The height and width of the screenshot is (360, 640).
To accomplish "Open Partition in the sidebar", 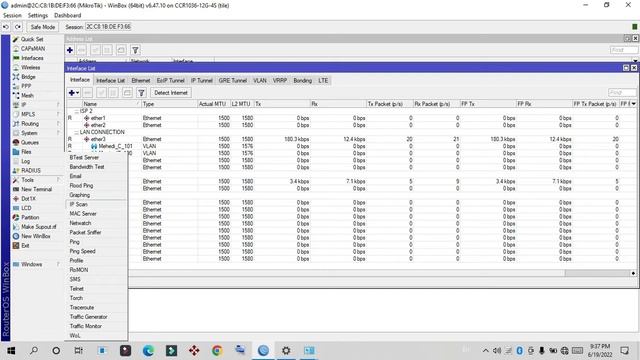I will pos(30,218).
